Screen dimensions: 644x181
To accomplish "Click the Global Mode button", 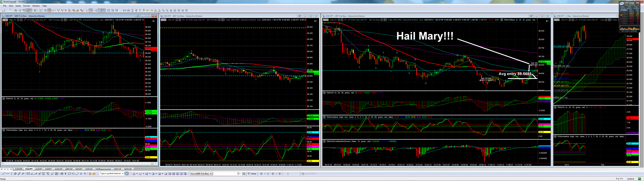I will 309,174.
